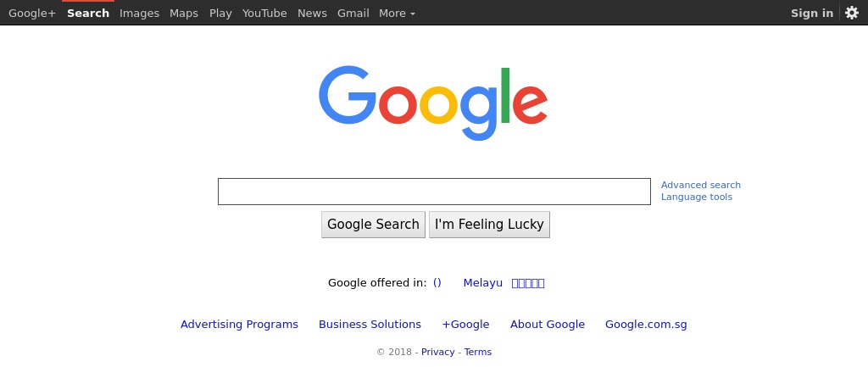Click the Sign in link

(811, 14)
